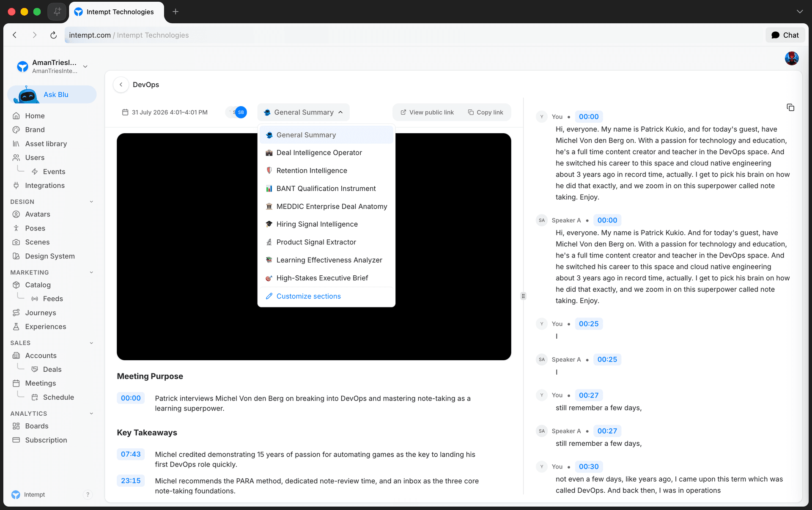Open Poses in Design
The height and width of the screenshot is (510, 812).
pos(35,228)
